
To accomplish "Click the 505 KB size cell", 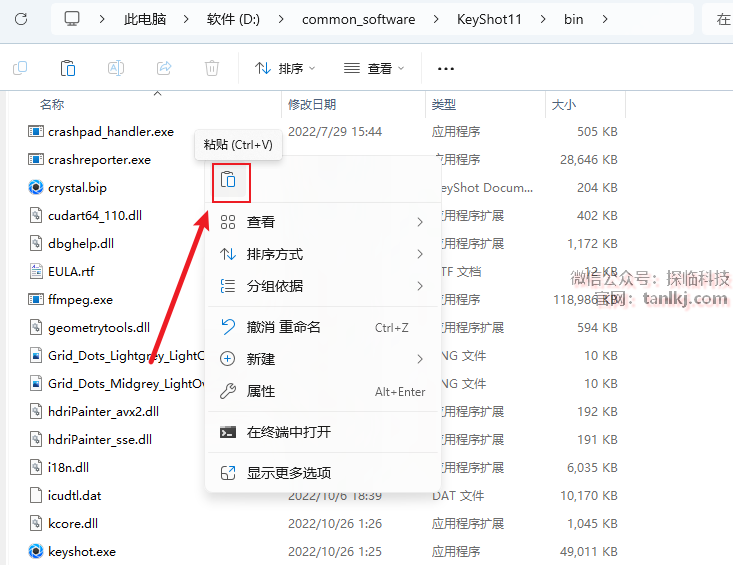I will 597,132.
